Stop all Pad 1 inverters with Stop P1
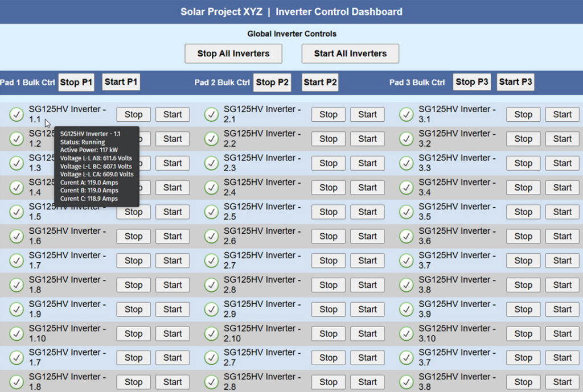This screenshot has width=583, height=392. pos(76,82)
